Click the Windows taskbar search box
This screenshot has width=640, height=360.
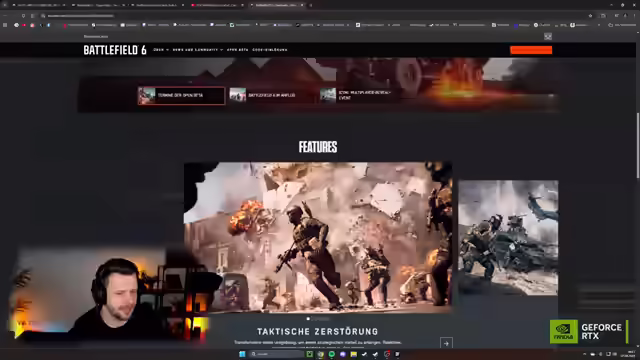coord(276,354)
